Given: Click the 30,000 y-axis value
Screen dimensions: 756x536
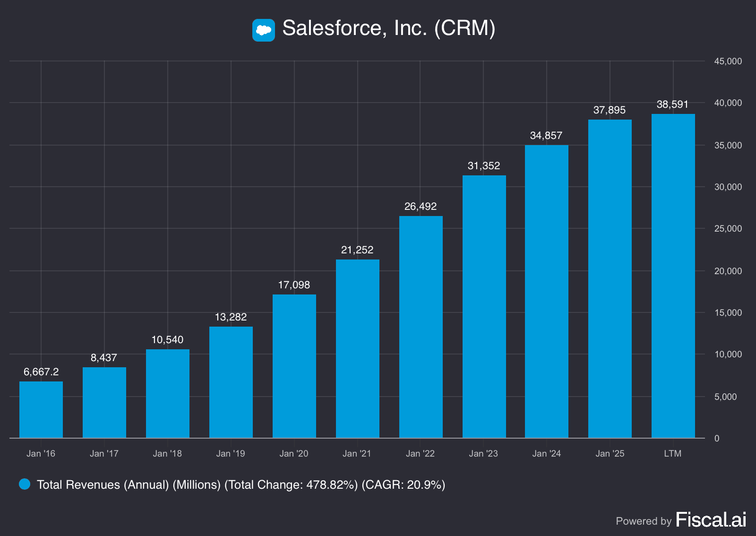Looking at the screenshot, I should click(728, 187).
